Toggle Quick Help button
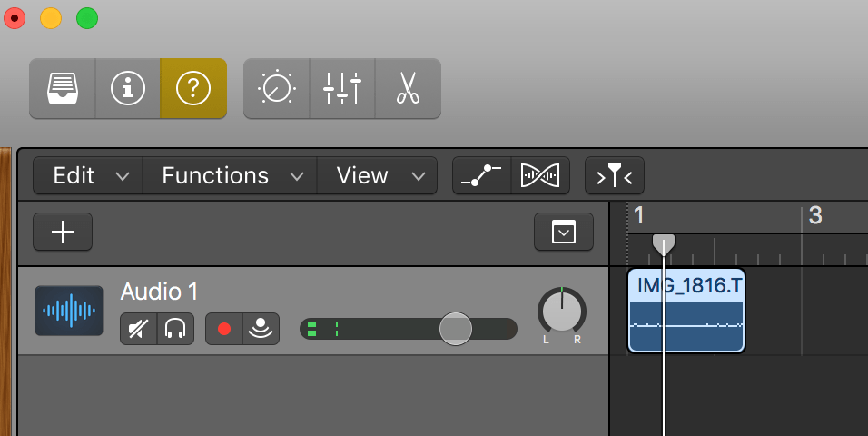 pyautogui.click(x=193, y=88)
